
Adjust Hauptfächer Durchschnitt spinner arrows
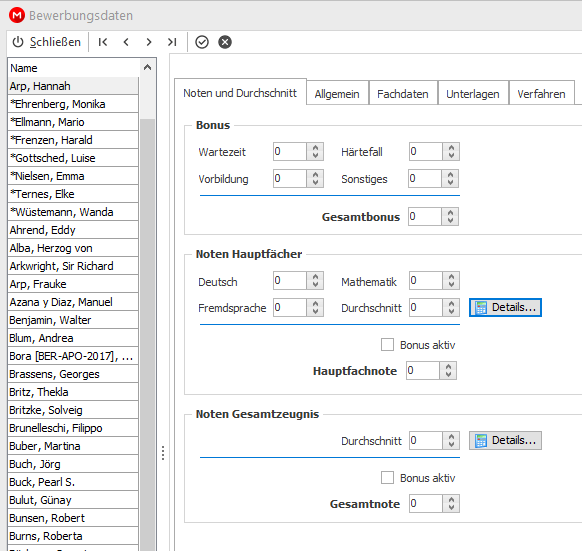pyautogui.click(x=451, y=307)
